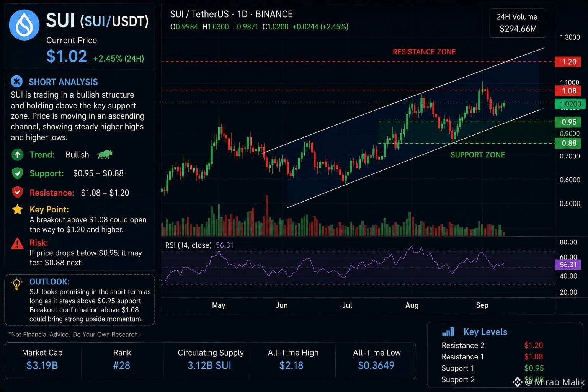The image size is (588, 392).
Task: Click the 'Key Levels' panel heading
Action: point(485,332)
